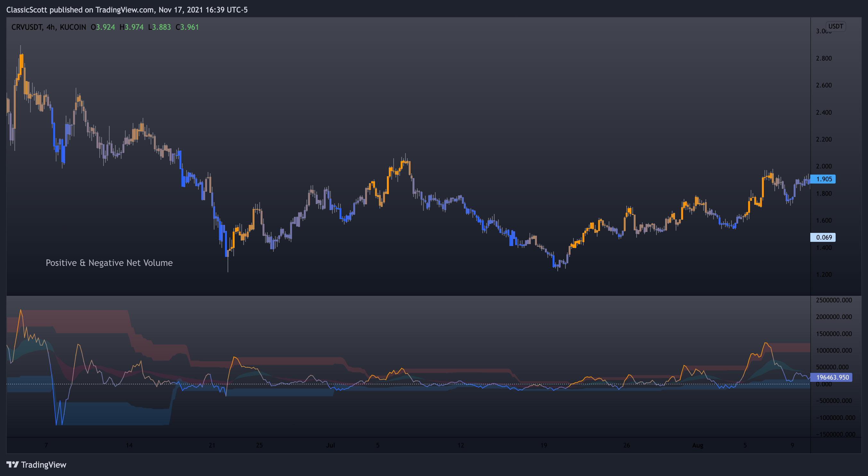Viewport: 868px width, 476px height.
Task: Click the 7 date label on time axis
Action: pyautogui.click(x=46, y=445)
